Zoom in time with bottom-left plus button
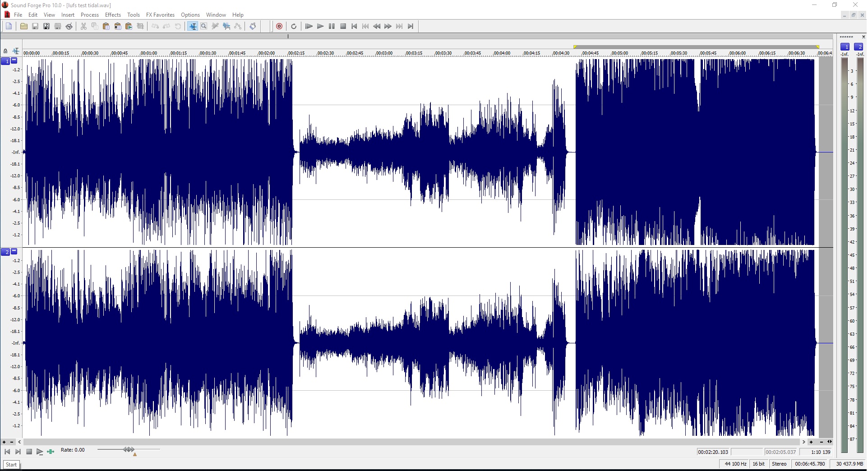The width and height of the screenshot is (868, 471). point(4,442)
